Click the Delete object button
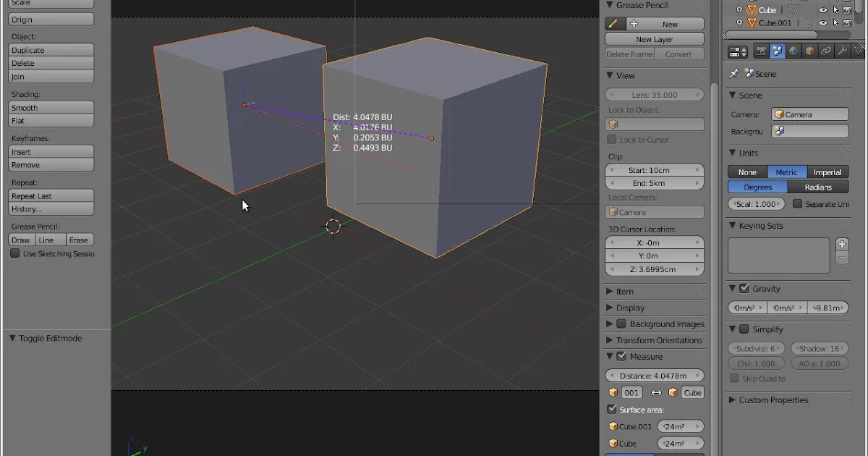This screenshot has width=868, height=456. (x=51, y=63)
